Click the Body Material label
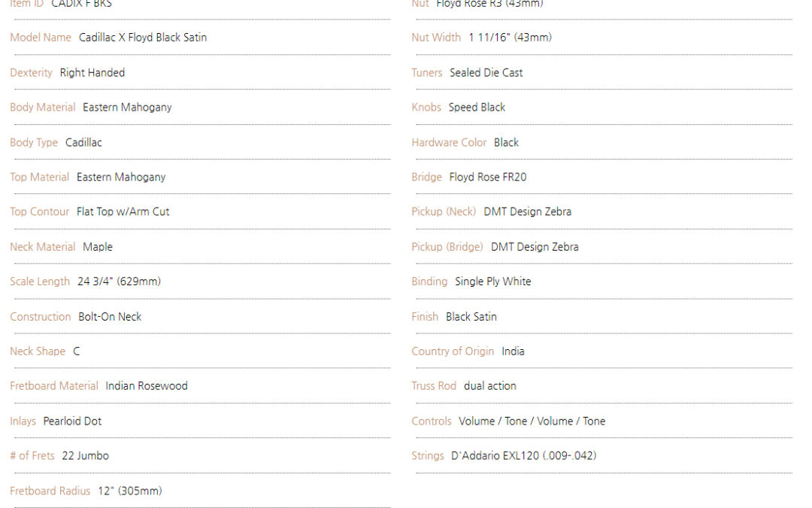812x508 pixels. point(42,108)
